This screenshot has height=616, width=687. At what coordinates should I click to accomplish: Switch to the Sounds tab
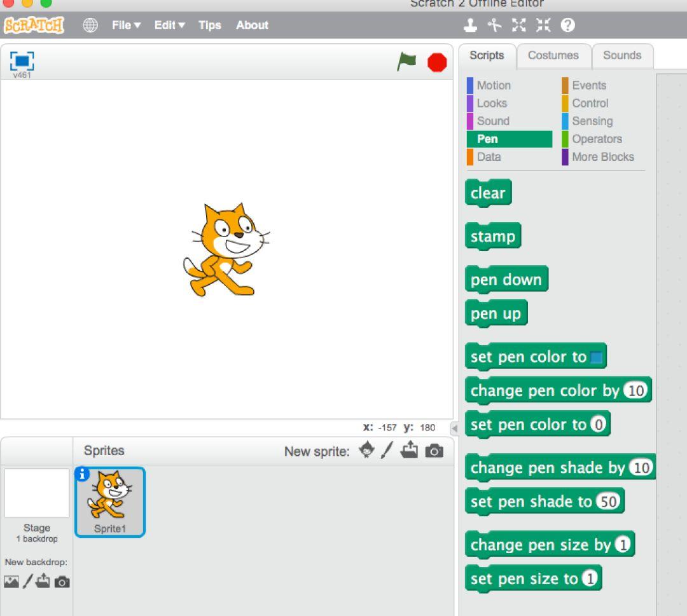point(621,55)
